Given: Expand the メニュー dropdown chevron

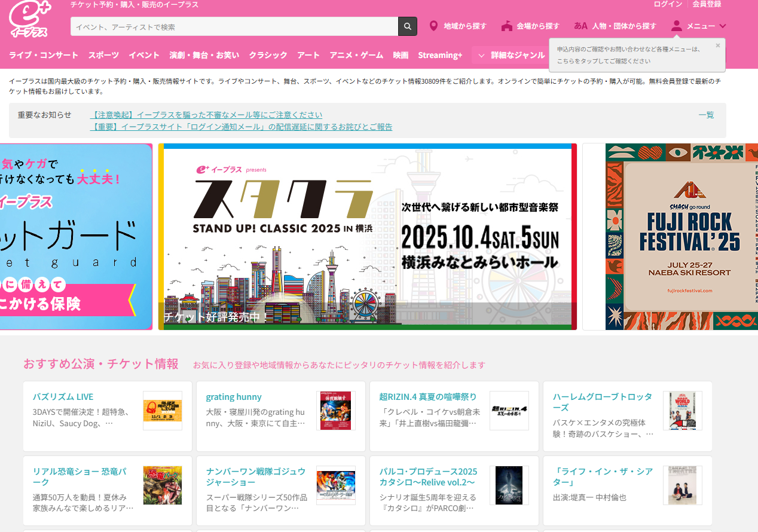Looking at the screenshot, I should 723,26.
